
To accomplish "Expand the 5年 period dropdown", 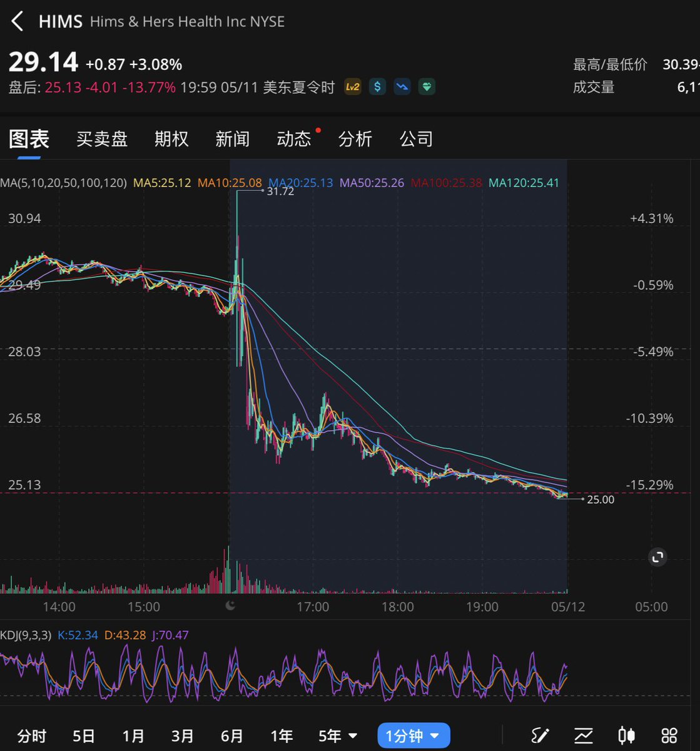I will pyautogui.click(x=338, y=736).
